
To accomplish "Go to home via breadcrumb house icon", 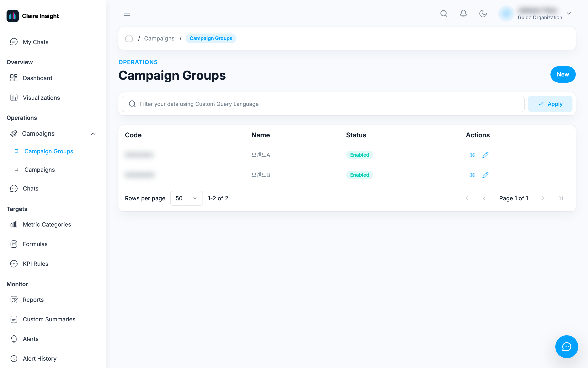I will tap(129, 38).
